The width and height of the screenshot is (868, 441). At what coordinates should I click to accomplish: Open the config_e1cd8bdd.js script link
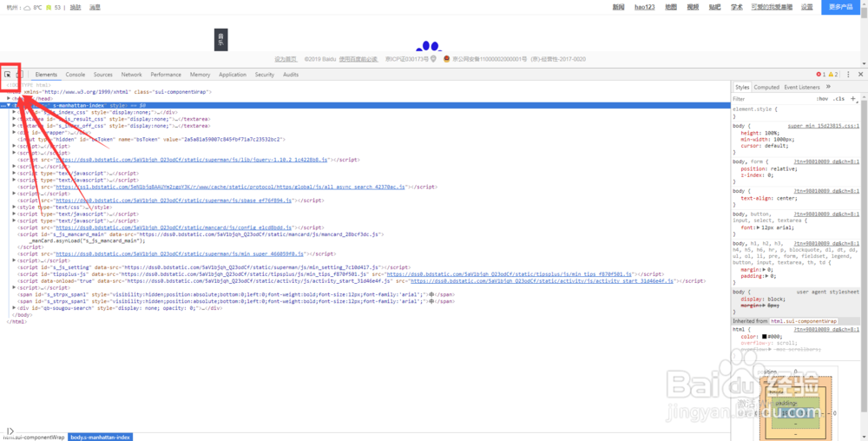click(x=174, y=227)
